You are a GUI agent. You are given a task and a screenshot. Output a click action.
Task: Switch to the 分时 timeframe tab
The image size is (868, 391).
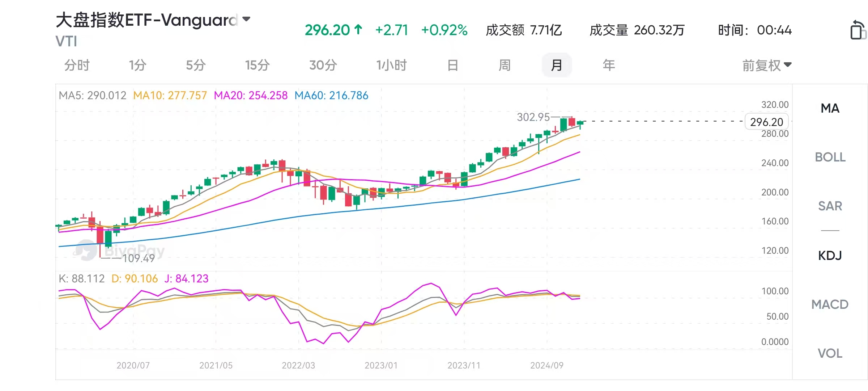77,66
